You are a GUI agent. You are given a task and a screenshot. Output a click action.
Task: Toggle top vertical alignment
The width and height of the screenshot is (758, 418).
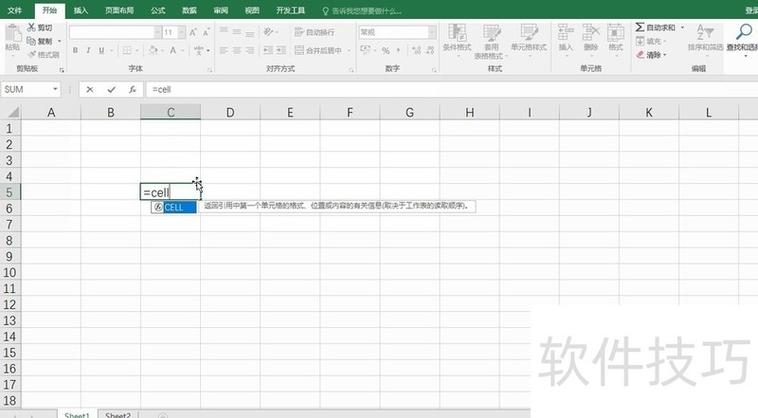point(223,32)
